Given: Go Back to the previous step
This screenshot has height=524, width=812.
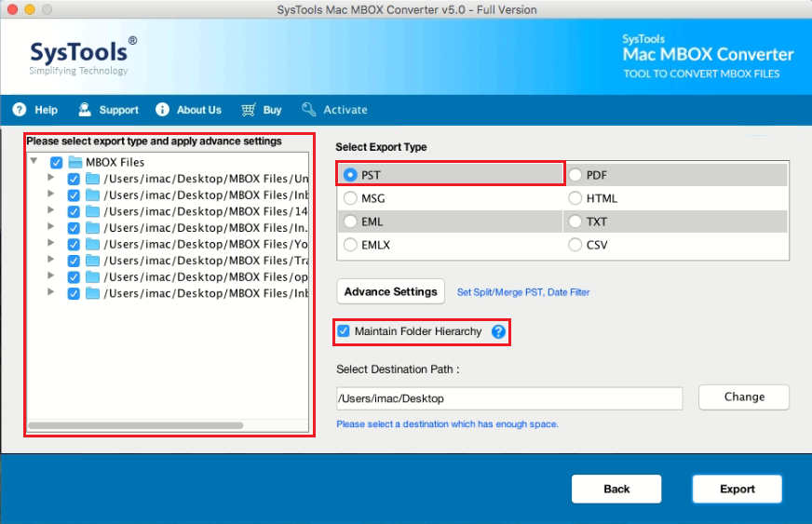Looking at the screenshot, I should pos(616,489).
